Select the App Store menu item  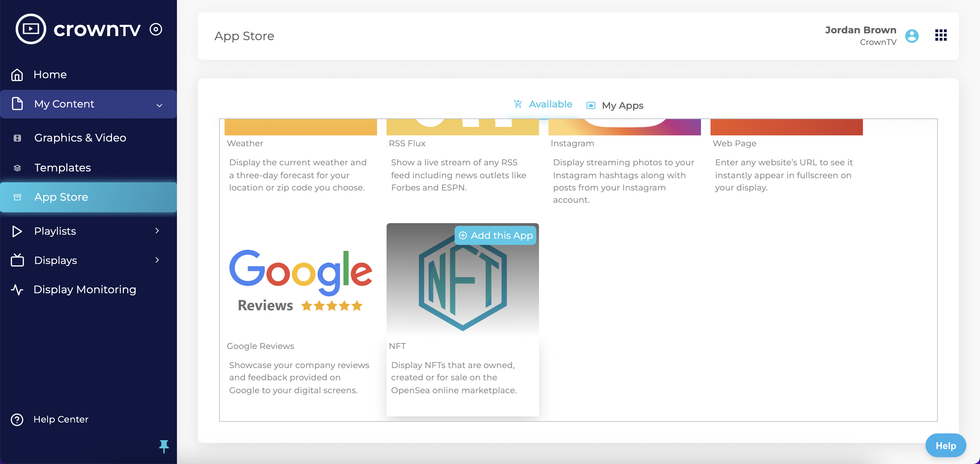coord(88,197)
